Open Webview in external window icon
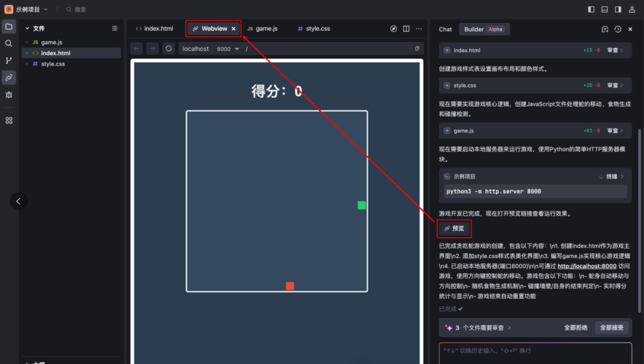This screenshot has height=364, width=644. click(x=417, y=49)
